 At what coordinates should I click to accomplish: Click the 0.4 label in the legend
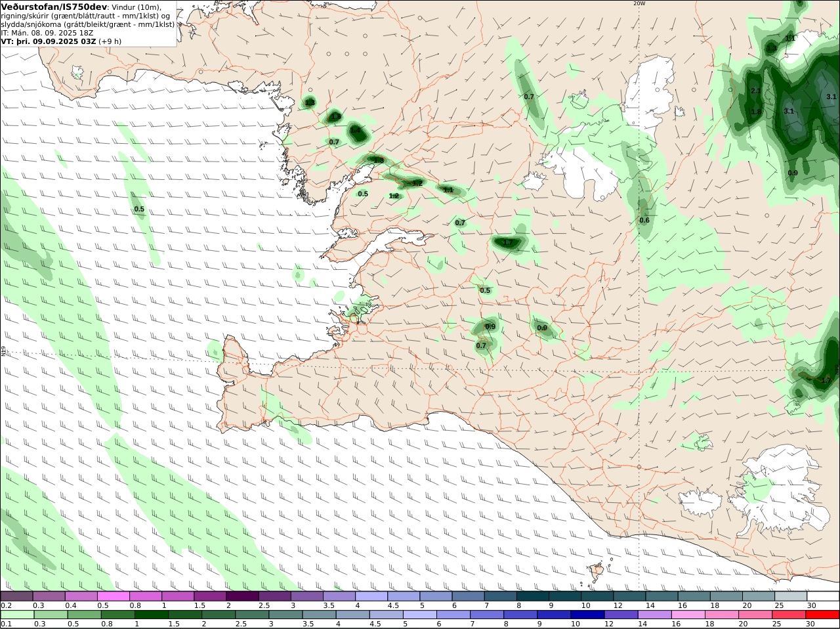pyautogui.click(x=71, y=605)
